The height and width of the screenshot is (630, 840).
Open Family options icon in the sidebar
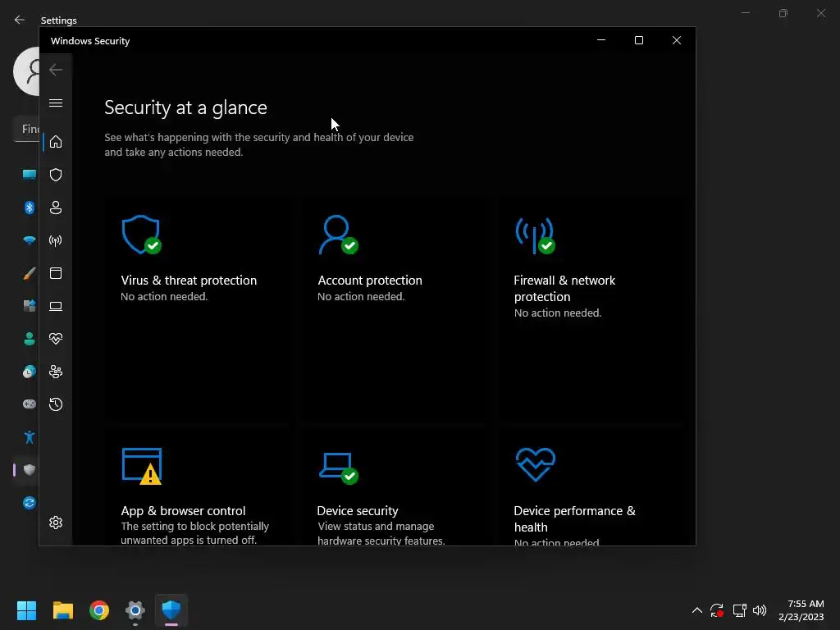point(56,372)
